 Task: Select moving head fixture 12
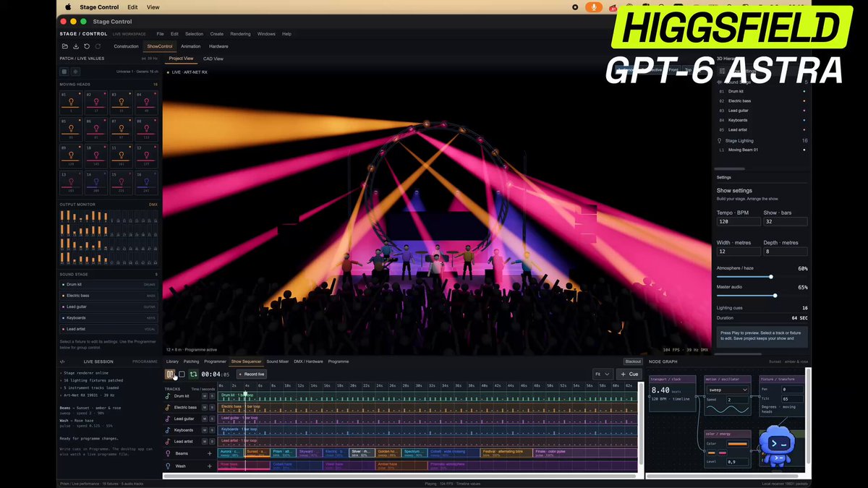coord(146,155)
